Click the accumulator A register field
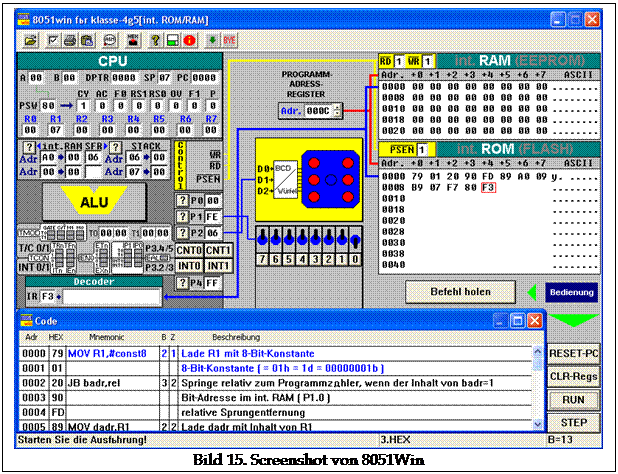 pyautogui.click(x=36, y=78)
